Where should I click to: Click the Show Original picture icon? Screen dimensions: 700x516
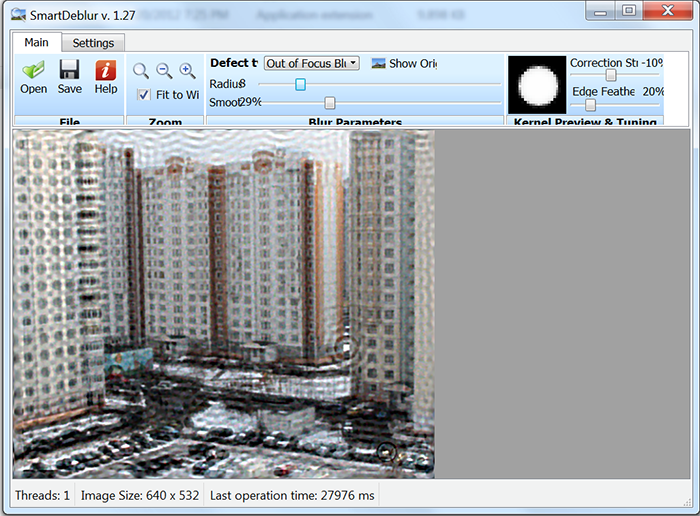coord(379,63)
